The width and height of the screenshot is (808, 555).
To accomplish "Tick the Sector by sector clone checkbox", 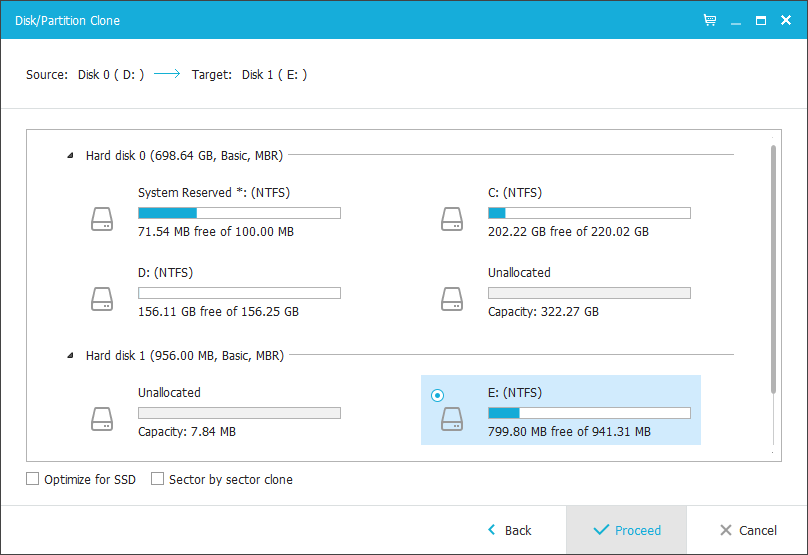I will click(x=157, y=479).
